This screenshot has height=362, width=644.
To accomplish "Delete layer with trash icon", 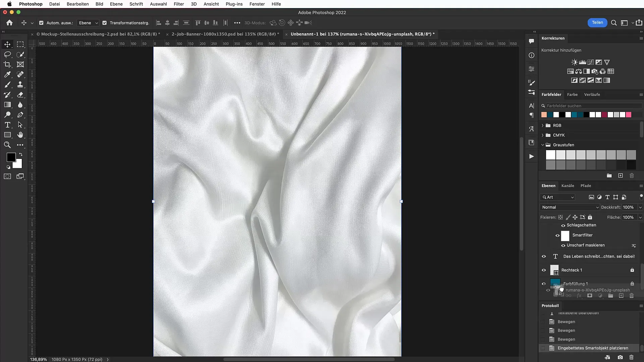I will (x=632, y=296).
